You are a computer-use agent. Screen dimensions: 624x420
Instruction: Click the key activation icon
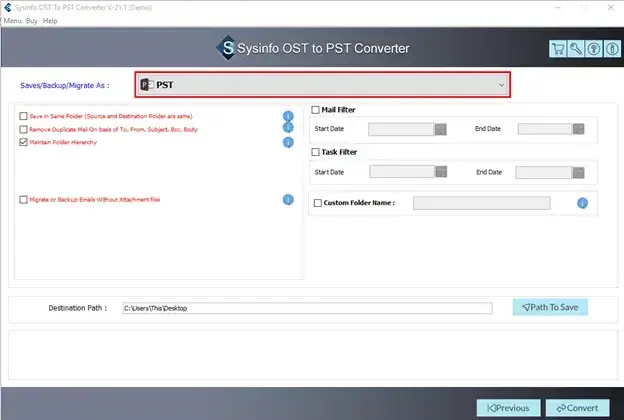575,49
